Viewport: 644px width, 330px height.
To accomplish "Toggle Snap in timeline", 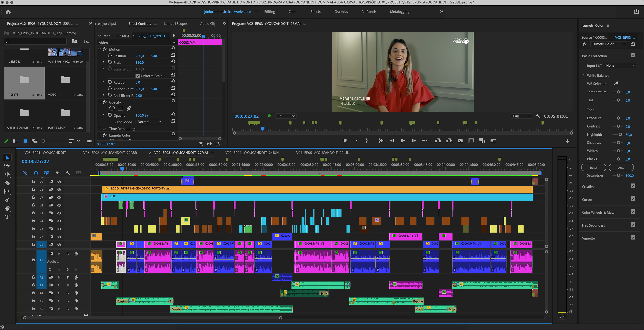I will 36,173.
